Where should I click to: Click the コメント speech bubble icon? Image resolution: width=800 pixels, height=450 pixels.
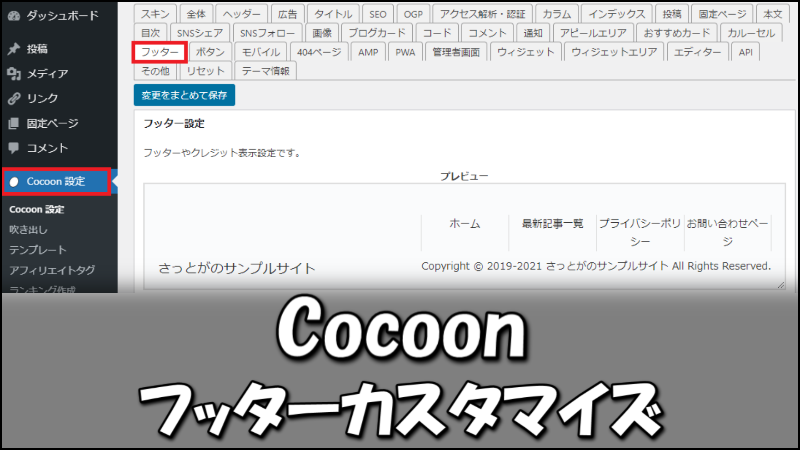coord(13,148)
